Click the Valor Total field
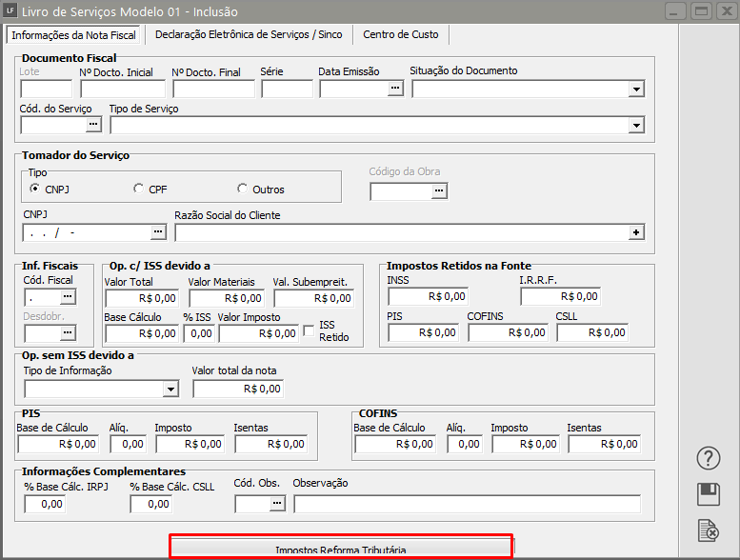740x560 pixels. [142, 298]
